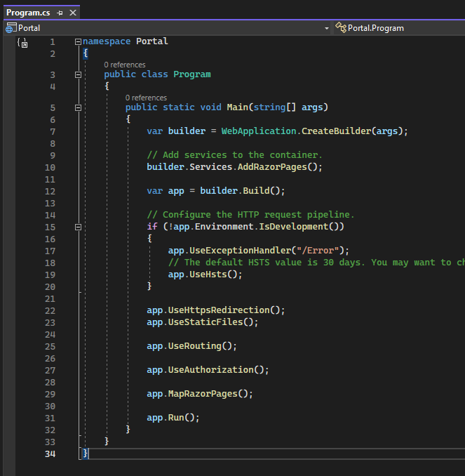Screen dimensions: 465x476
Task: Collapse the Main method body
Action: pyautogui.click(x=78, y=107)
